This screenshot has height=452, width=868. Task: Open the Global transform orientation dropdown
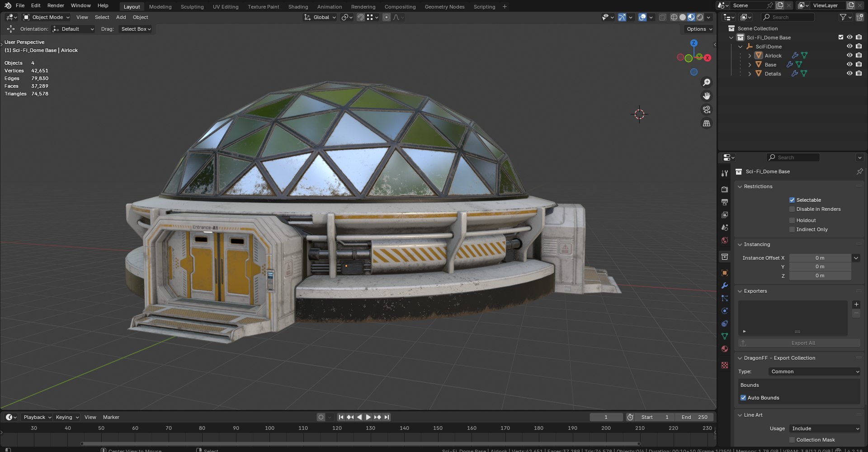(x=320, y=17)
